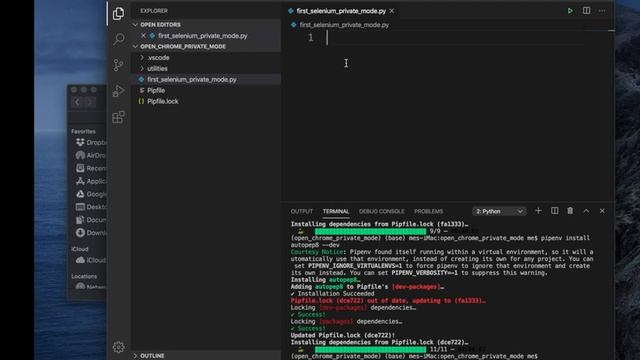Image resolution: width=640 pixels, height=360 pixels.
Task: Close the terminal panel
Action: (602, 211)
